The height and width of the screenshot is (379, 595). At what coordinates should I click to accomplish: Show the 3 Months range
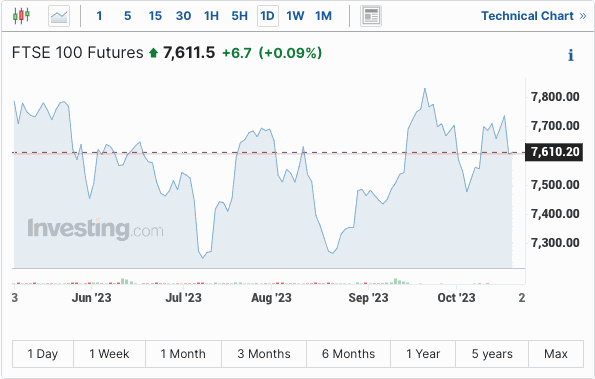pyautogui.click(x=264, y=354)
